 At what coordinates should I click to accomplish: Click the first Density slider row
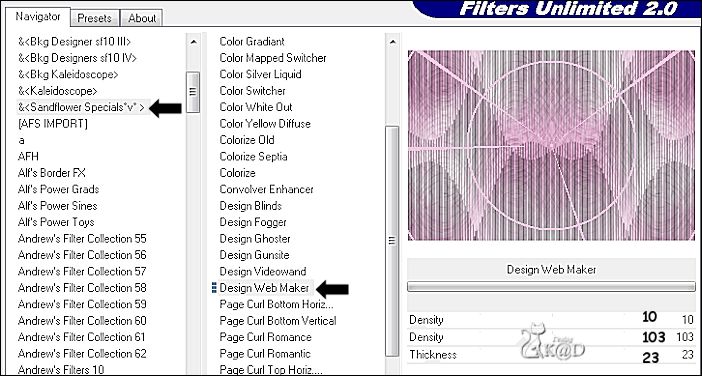pyautogui.click(x=551, y=320)
